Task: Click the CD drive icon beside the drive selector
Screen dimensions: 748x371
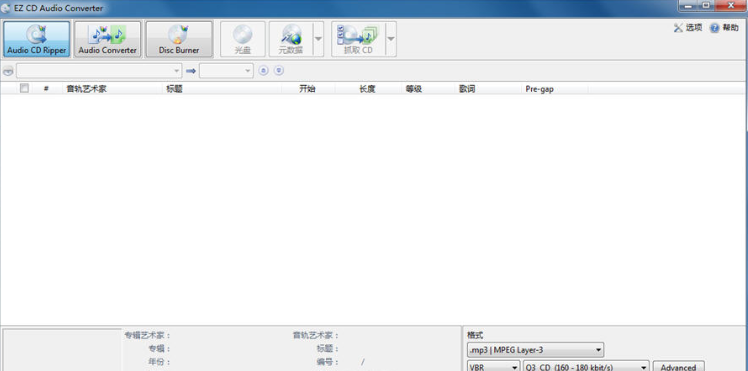Action: click(8, 71)
